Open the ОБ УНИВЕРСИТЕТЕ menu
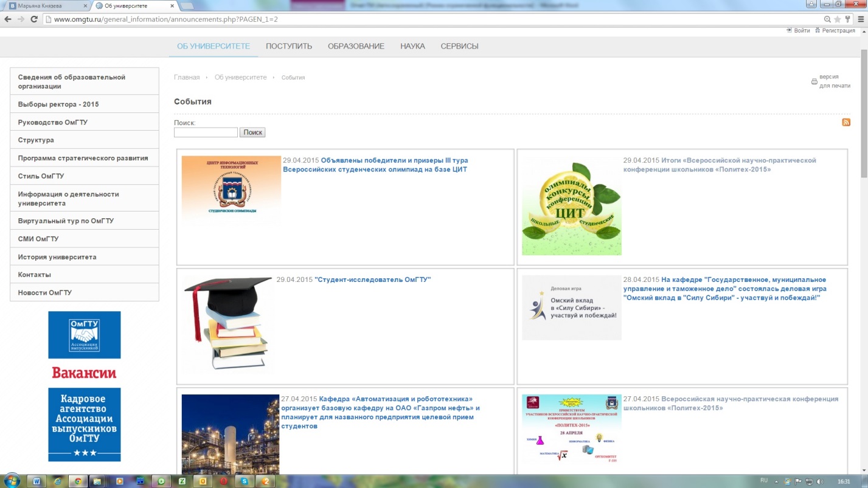 point(214,46)
